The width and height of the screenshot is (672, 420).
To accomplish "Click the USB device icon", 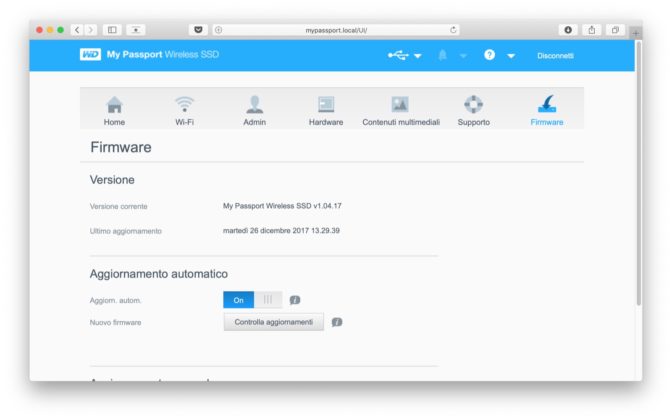I will tap(398, 55).
